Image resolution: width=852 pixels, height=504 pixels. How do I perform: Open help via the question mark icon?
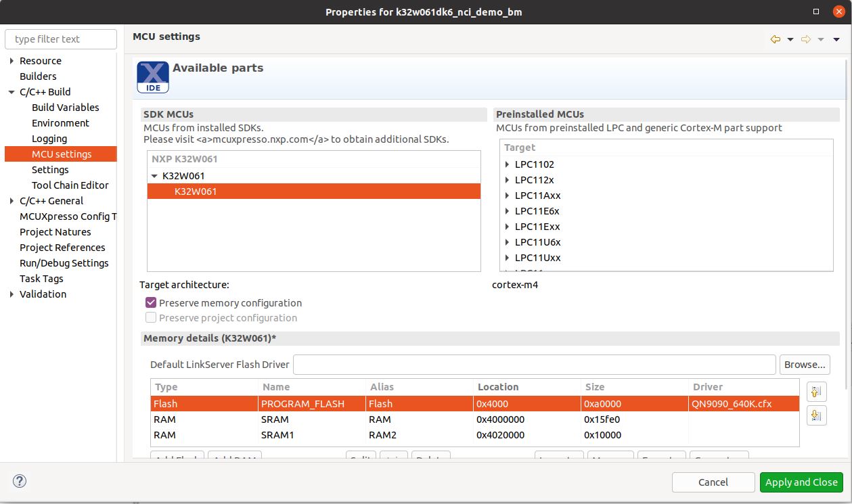[x=19, y=481]
